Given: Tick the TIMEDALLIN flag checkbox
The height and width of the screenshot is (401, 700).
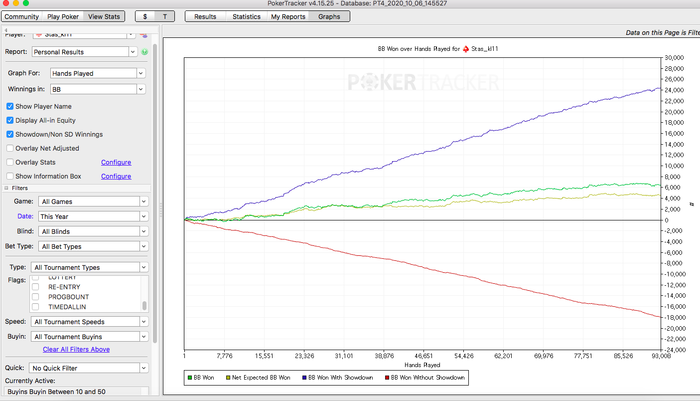Looking at the screenshot, I should 35,307.
